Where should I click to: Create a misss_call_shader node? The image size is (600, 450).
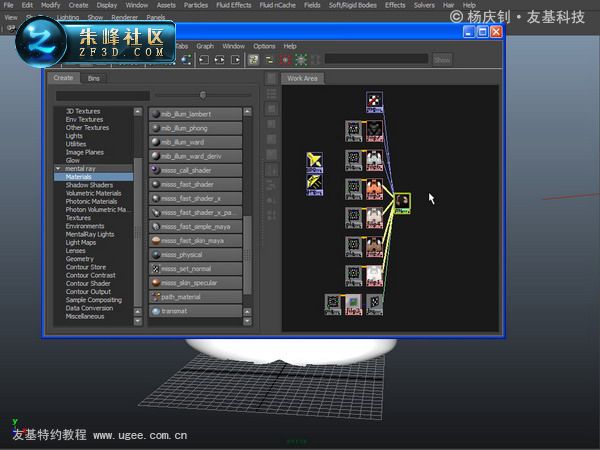pyautogui.click(x=196, y=170)
